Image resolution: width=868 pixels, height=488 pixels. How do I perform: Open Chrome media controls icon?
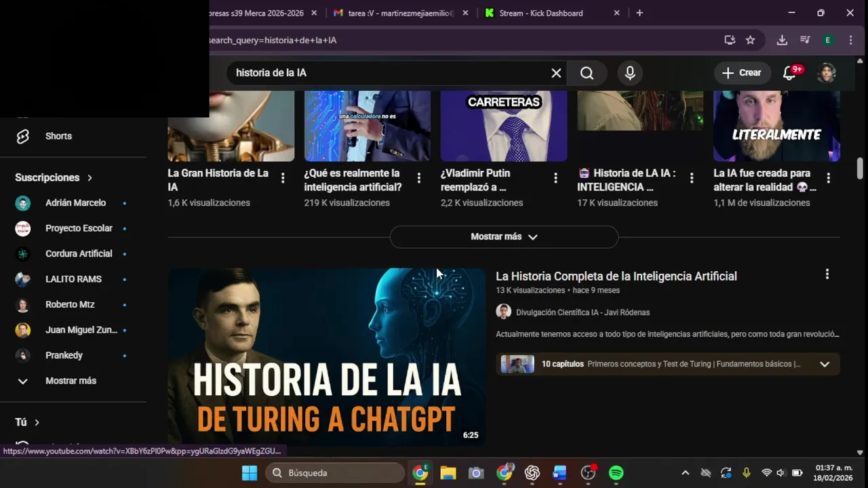pyautogui.click(x=805, y=40)
